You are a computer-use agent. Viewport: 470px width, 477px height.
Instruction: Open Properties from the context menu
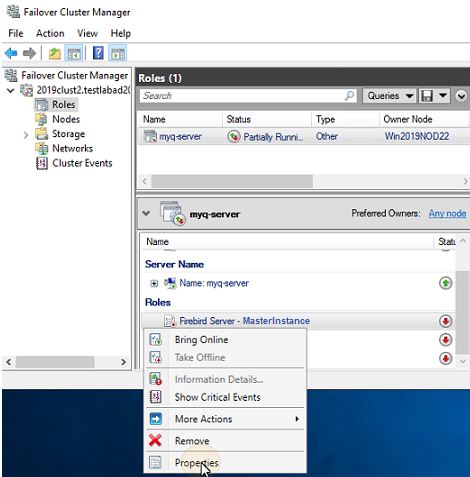click(197, 463)
